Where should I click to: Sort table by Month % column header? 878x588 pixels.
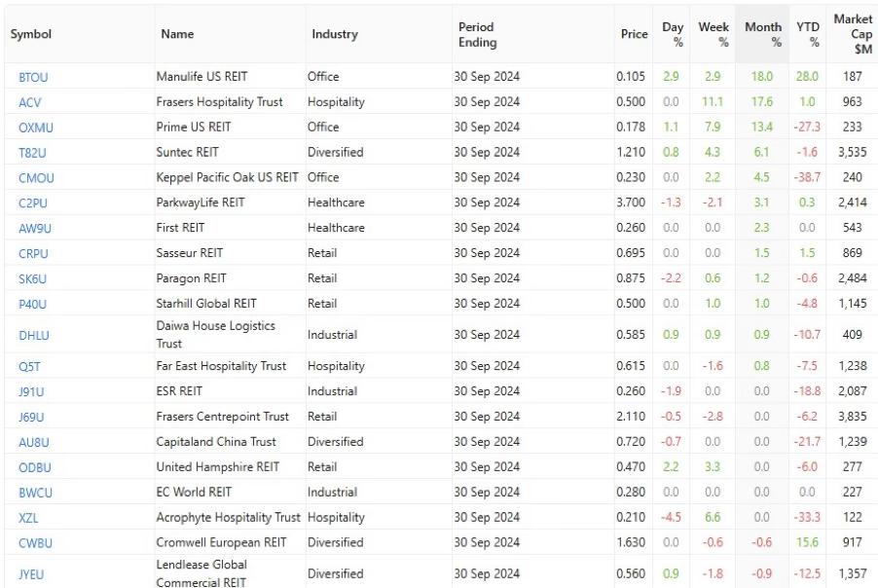pyautogui.click(x=763, y=34)
